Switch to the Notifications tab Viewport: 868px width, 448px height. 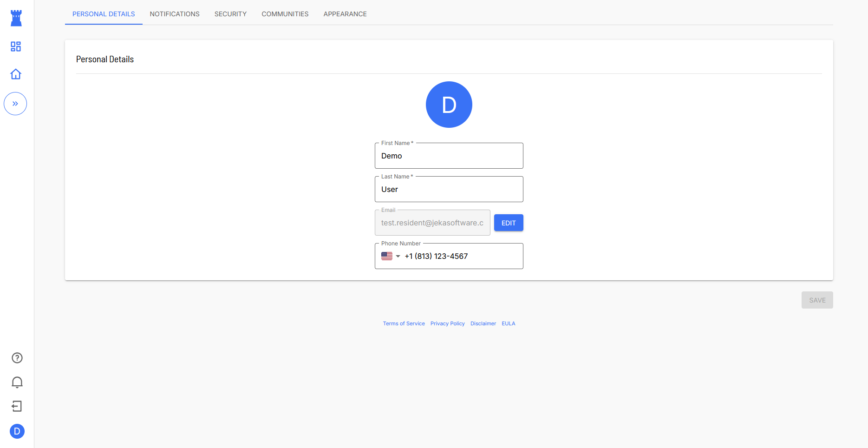click(175, 14)
